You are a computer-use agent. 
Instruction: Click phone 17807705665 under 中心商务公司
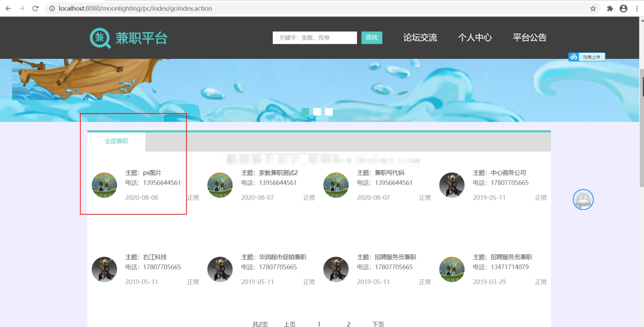(509, 183)
